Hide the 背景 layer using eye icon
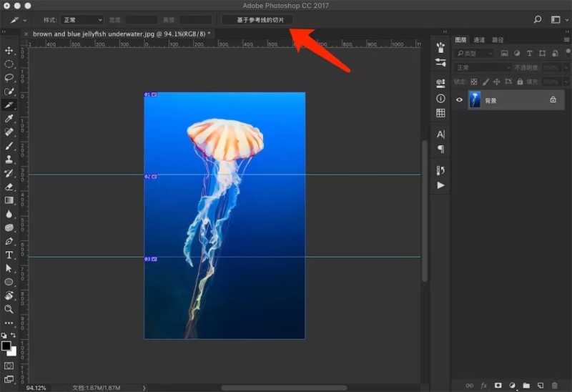The width and height of the screenshot is (572, 392). point(460,100)
